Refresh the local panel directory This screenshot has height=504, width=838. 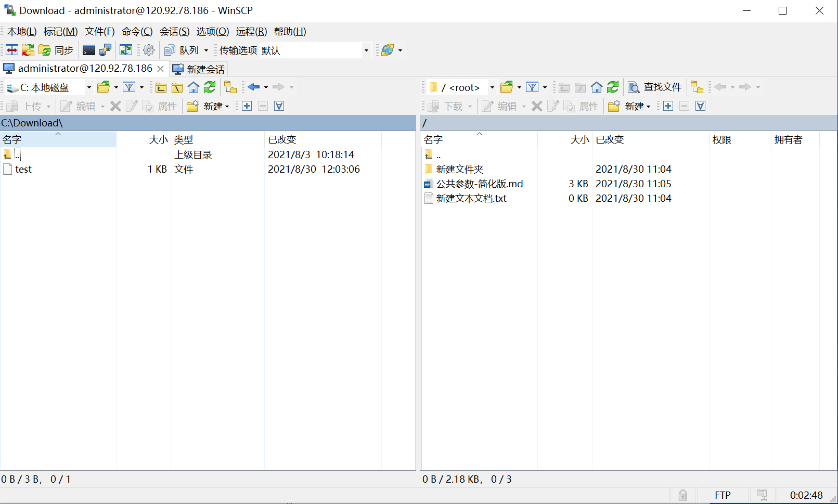pyautogui.click(x=210, y=87)
